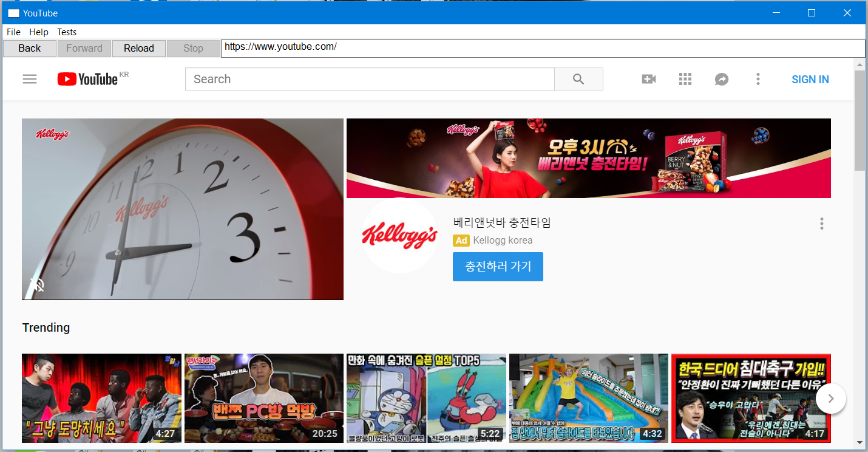Image resolution: width=868 pixels, height=452 pixels.
Task: Open the hamburger guide menu
Action: pyautogui.click(x=30, y=79)
